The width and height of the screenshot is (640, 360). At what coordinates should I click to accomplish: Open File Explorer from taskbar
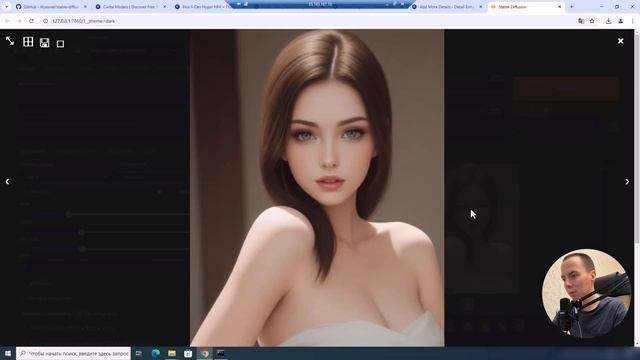coord(172,353)
